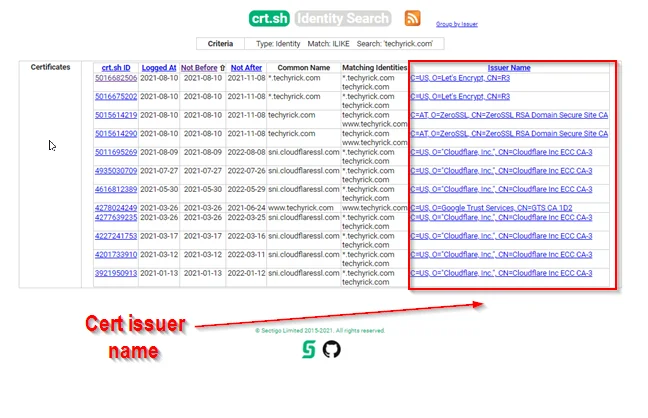Viewport: 648px width, 418px height.
Task: Open the GitHub octocat icon in footer
Action: coord(331,349)
